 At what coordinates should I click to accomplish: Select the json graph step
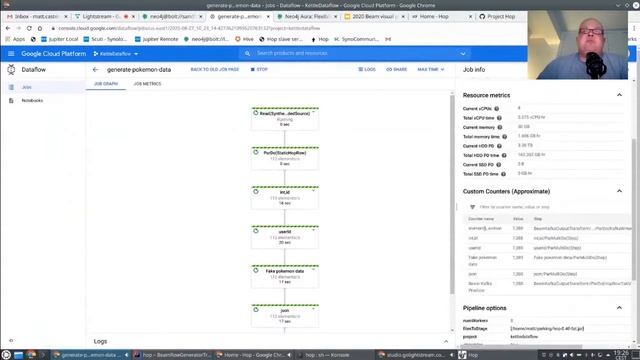click(285, 316)
